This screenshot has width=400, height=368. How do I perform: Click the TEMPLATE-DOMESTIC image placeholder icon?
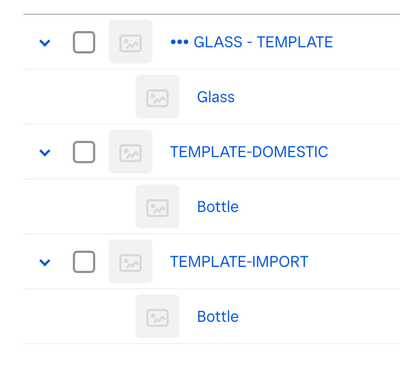[130, 152]
